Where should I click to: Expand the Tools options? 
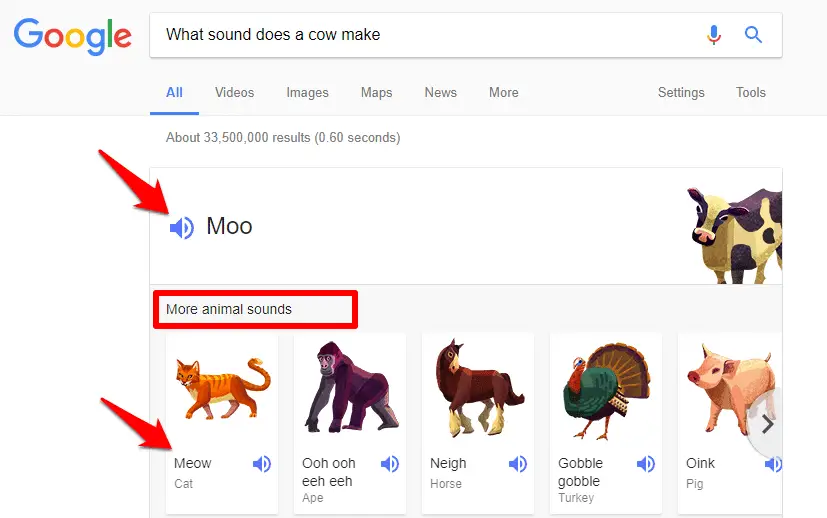751,92
